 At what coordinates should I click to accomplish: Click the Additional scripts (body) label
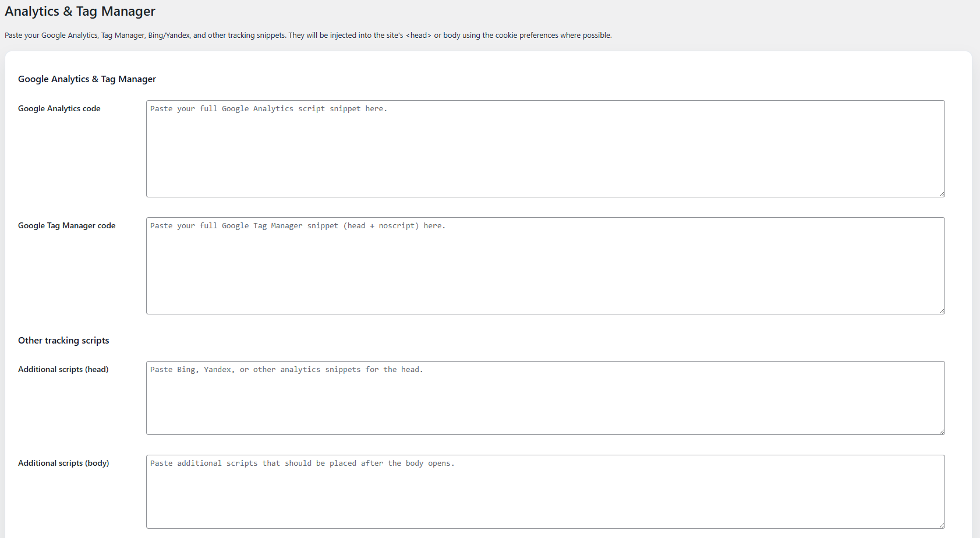63,463
